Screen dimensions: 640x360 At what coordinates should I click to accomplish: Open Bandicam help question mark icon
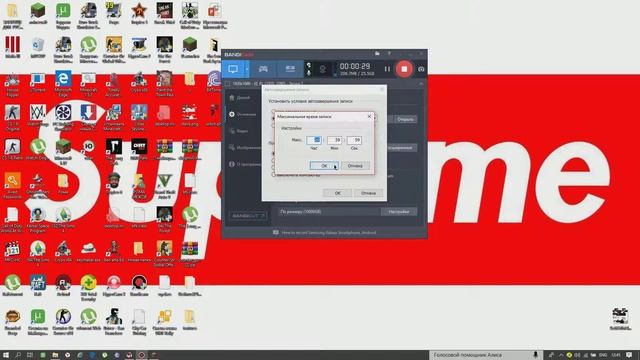(389, 53)
